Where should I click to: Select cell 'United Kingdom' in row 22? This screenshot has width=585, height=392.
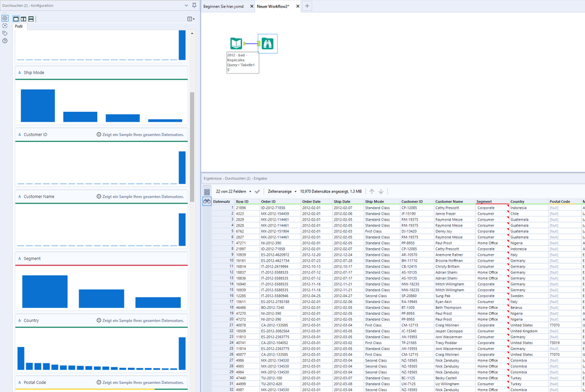pos(528,331)
